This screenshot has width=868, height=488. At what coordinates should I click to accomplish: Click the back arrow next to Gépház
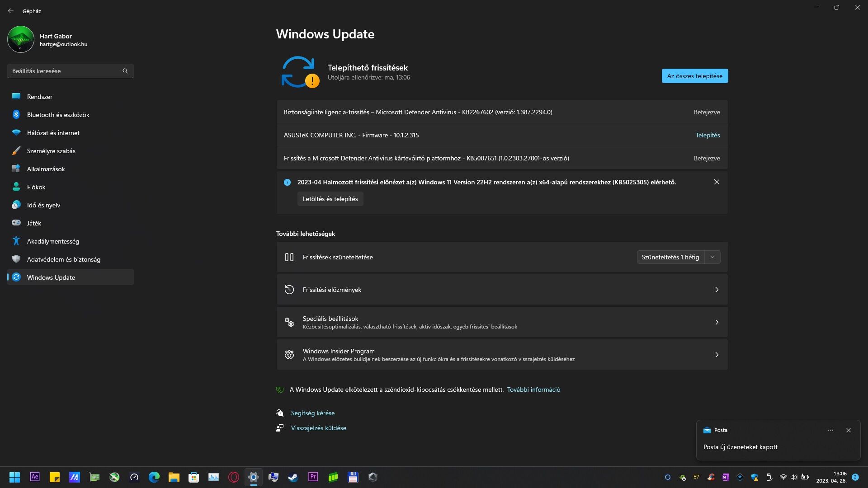click(11, 11)
